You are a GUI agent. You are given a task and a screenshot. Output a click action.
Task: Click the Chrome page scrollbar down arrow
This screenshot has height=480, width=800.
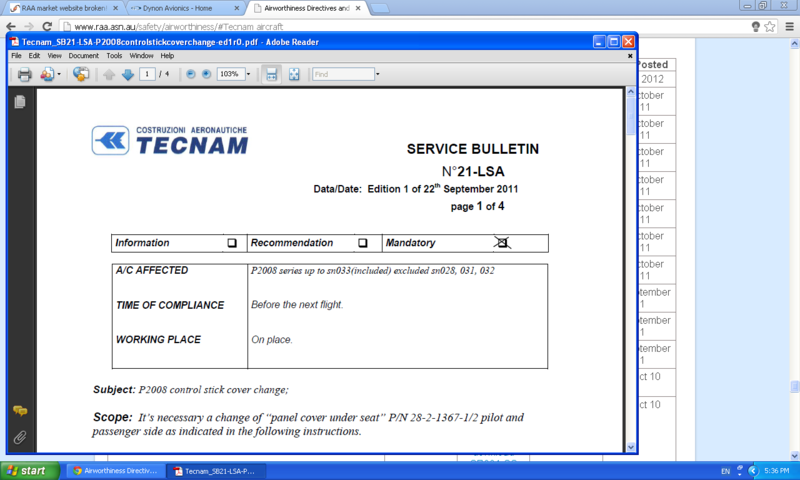click(794, 456)
